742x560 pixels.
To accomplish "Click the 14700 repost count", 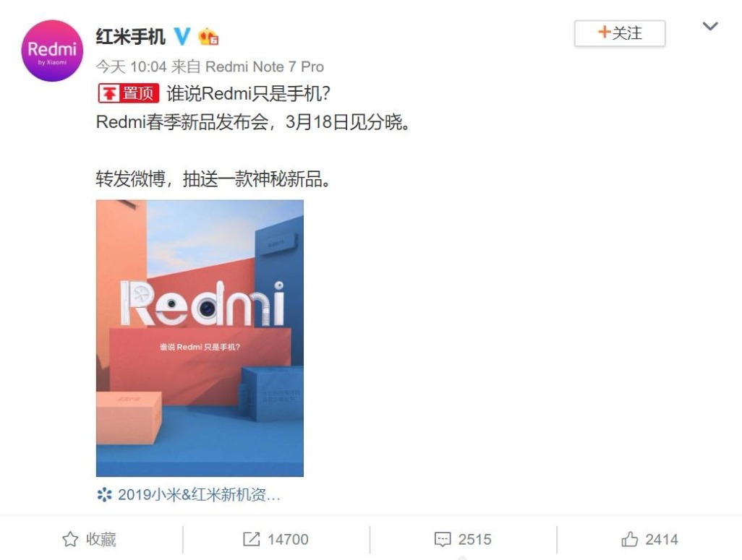I will [288, 539].
